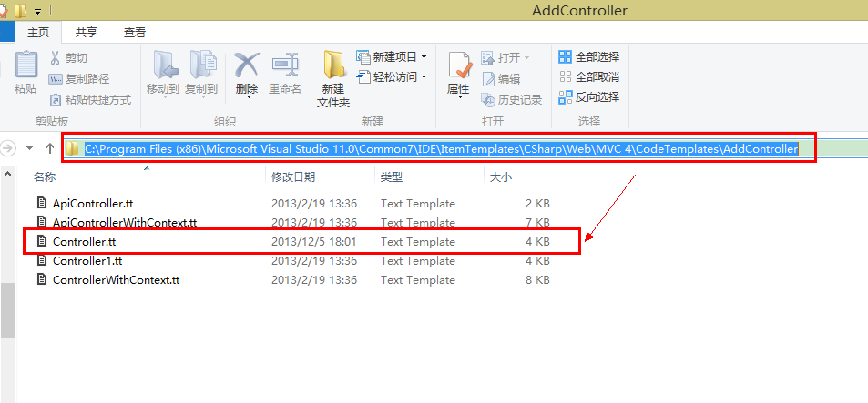Screen dimensions: 868x403
Task: Click the Paste (粘贴) clipboard icon
Action: pos(26,65)
